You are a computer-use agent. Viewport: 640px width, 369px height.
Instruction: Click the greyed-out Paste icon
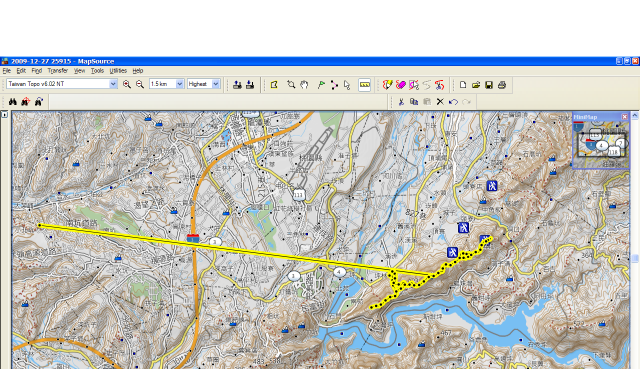427,102
